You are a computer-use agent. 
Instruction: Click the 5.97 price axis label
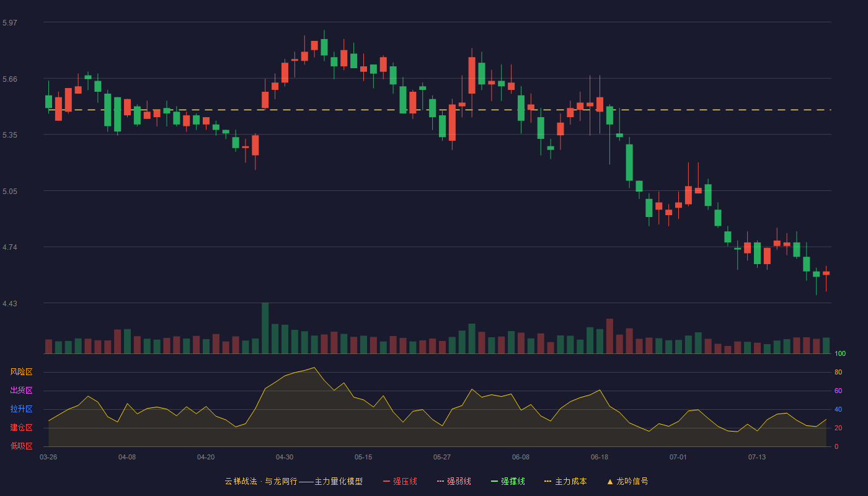pos(10,23)
